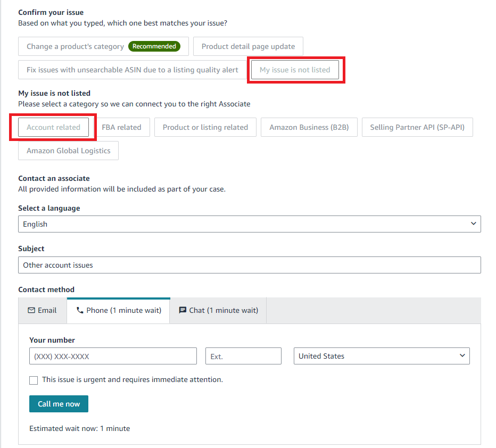Choose Amazon Business (B2B) category
This screenshot has height=448, width=496.
coord(309,127)
